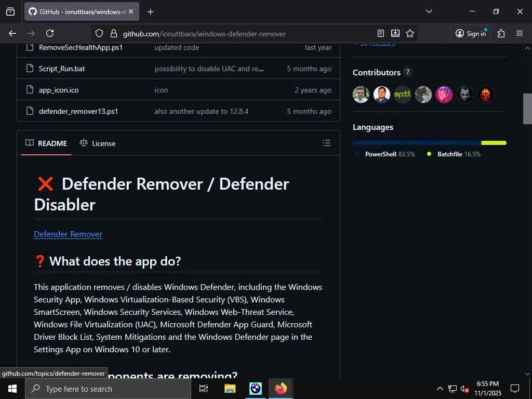Open defender_remover13.ps1 file
This screenshot has height=399, width=532.
pyautogui.click(x=78, y=111)
